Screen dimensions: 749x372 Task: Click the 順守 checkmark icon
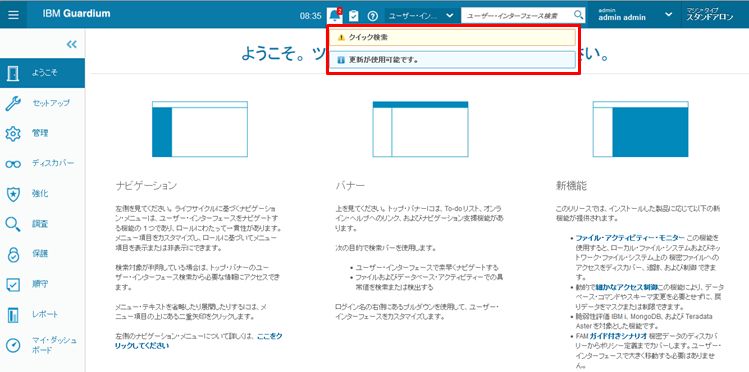[13, 285]
